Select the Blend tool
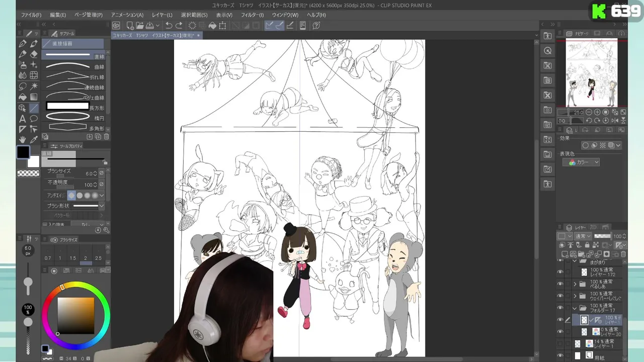Image resolution: width=644 pixels, height=362 pixels. pos(23,75)
